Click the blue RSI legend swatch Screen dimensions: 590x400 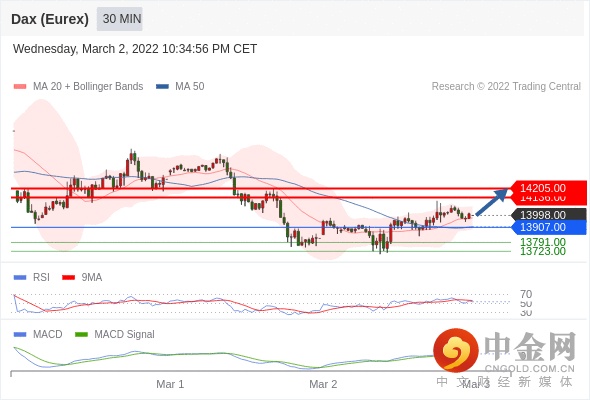pyautogui.click(x=20, y=278)
